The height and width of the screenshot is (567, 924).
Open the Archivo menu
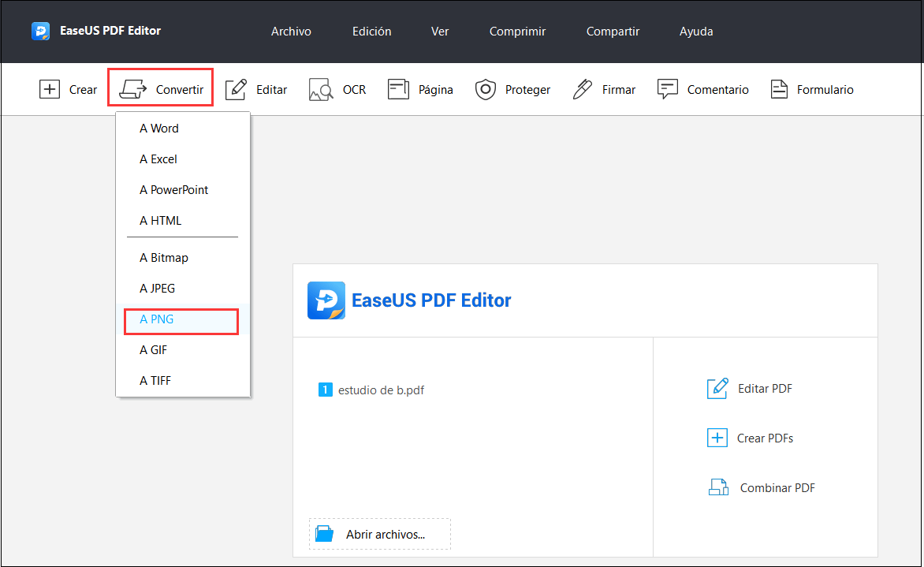tap(291, 32)
